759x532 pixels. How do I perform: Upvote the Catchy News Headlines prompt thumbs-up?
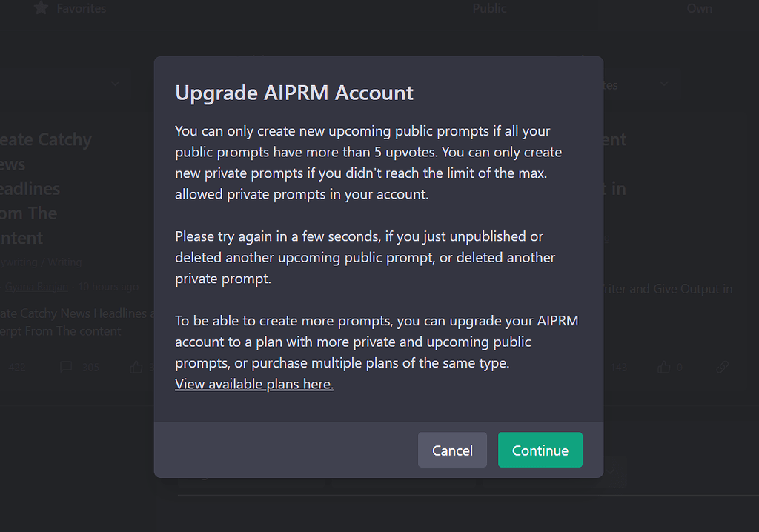tap(136, 367)
